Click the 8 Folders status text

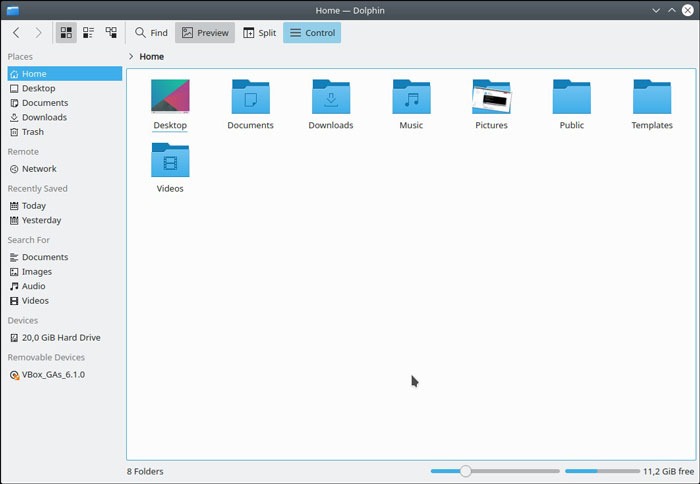[145, 471]
